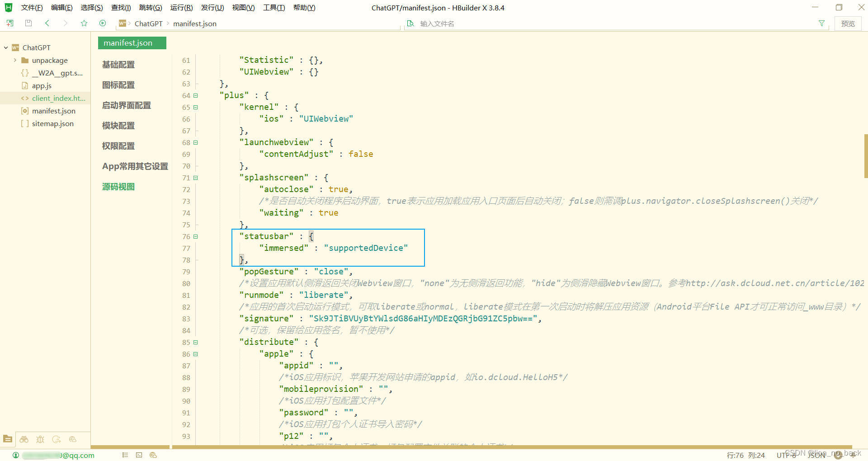Open manifest.json in the file tree
Image resolution: width=868 pixels, height=461 pixels.
(53, 111)
